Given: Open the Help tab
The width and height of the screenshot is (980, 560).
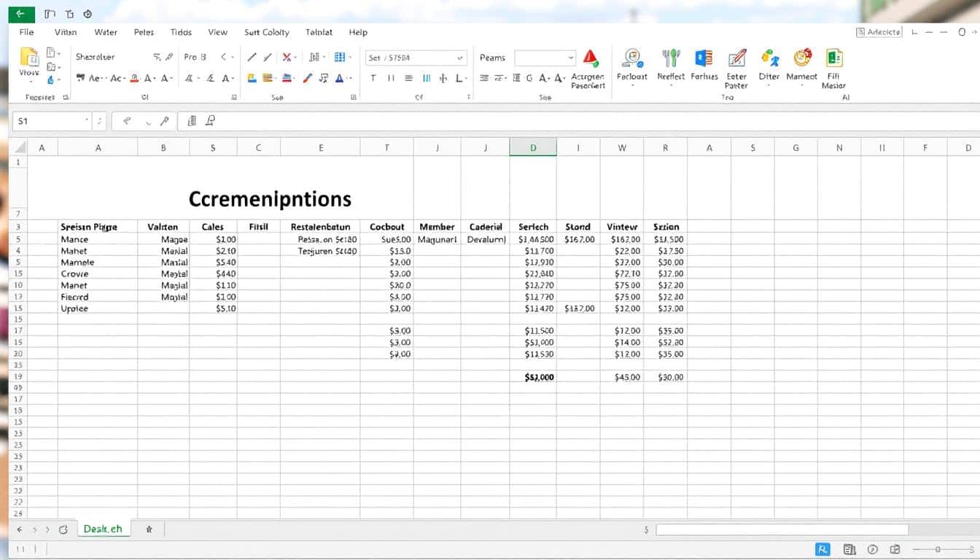Looking at the screenshot, I should 358,32.
